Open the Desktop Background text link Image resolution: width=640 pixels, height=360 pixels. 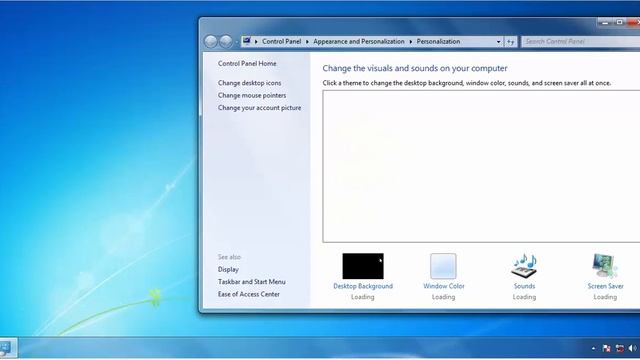click(x=363, y=286)
